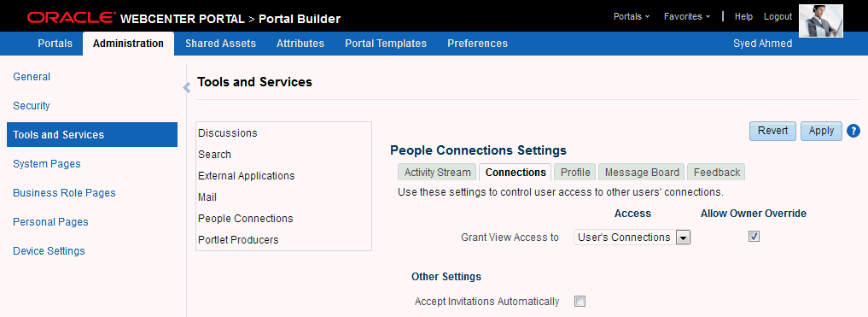Open Business Role Pages
The image size is (868, 317).
coord(64,193)
